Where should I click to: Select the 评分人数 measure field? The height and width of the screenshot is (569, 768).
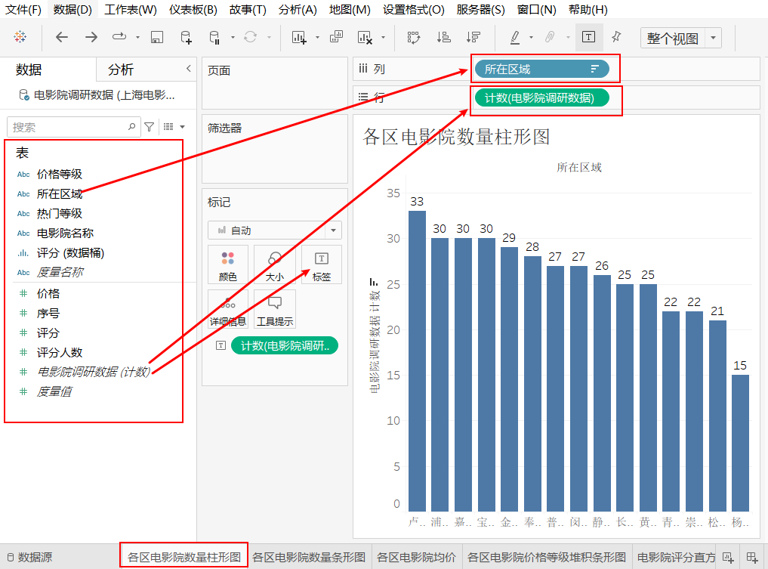[59, 352]
